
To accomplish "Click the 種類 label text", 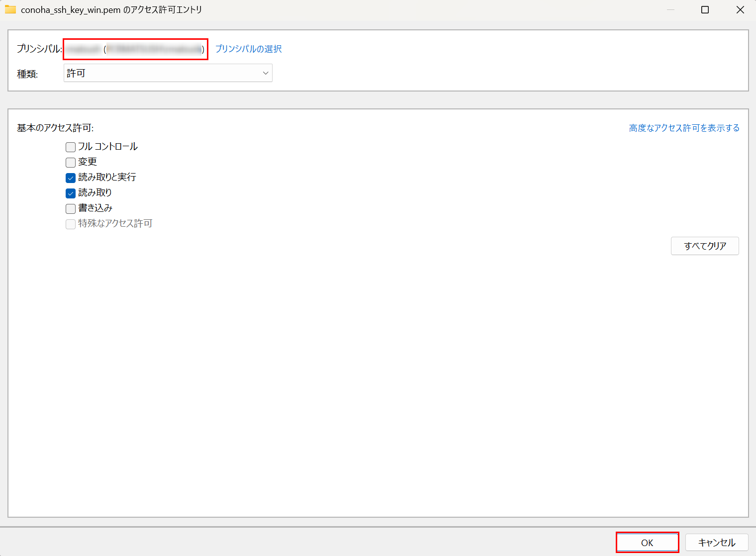I will (x=27, y=74).
